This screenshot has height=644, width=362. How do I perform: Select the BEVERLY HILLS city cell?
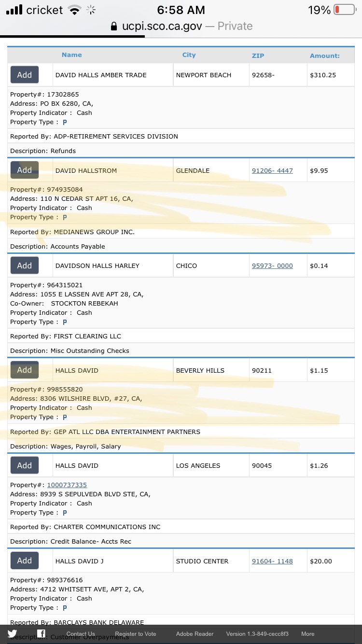tap(211, 370)
